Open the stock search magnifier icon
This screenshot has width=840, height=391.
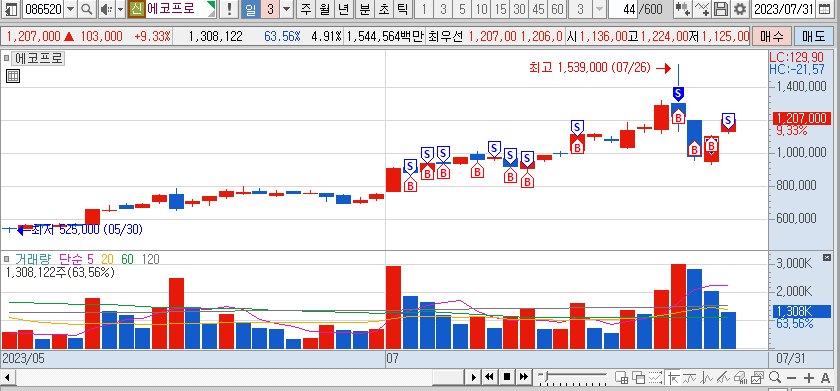point(87,9)
